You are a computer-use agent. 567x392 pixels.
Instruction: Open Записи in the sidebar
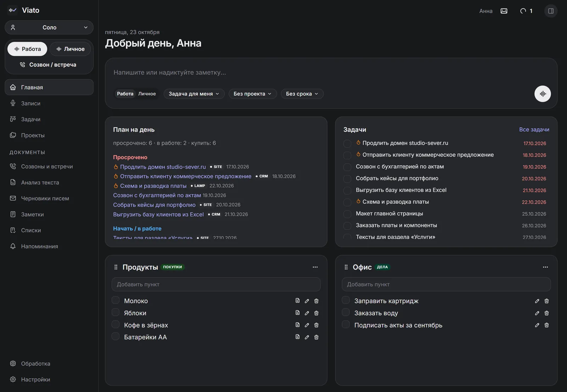(x=49, y=103)
